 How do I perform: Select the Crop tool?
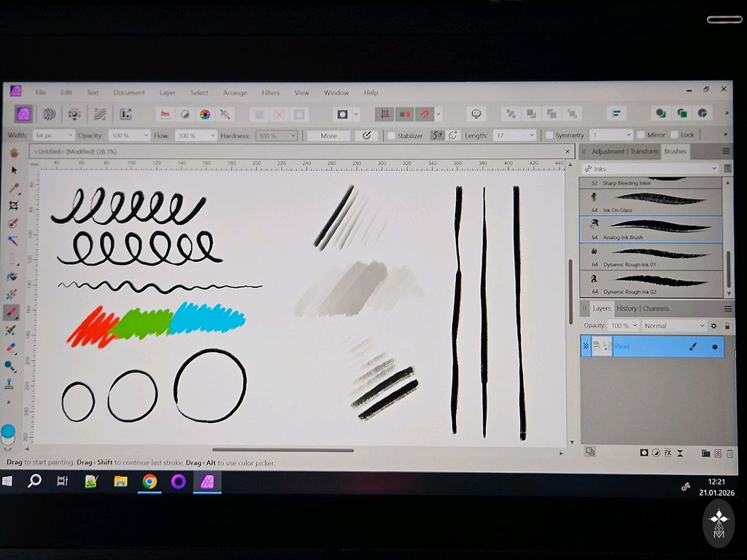[x=13, y=206]
